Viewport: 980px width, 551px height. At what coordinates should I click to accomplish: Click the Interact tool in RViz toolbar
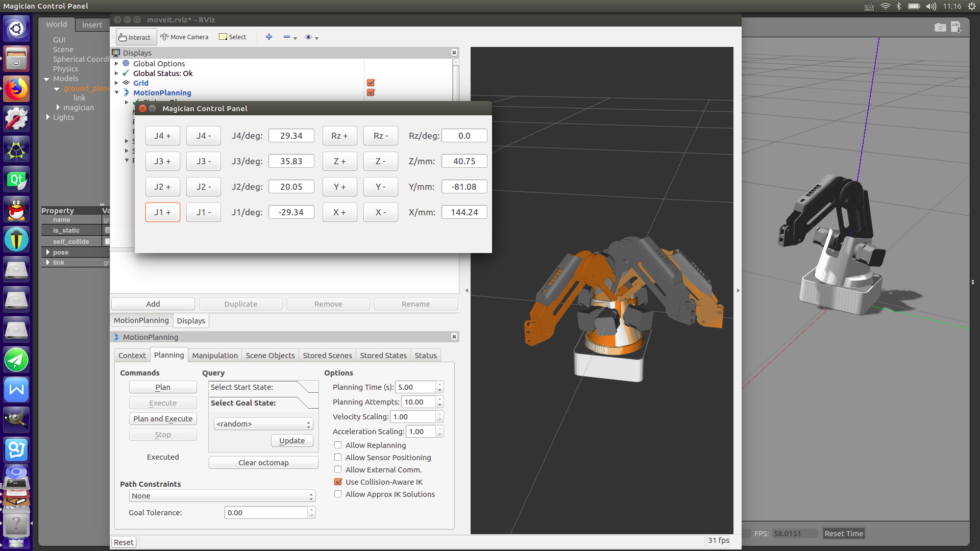[x=134, y=37]
